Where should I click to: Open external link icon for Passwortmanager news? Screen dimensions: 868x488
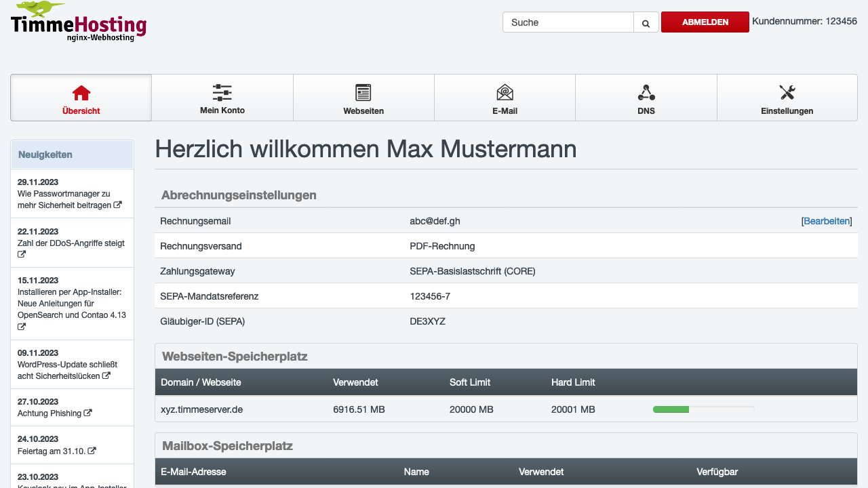pos(118,205)
